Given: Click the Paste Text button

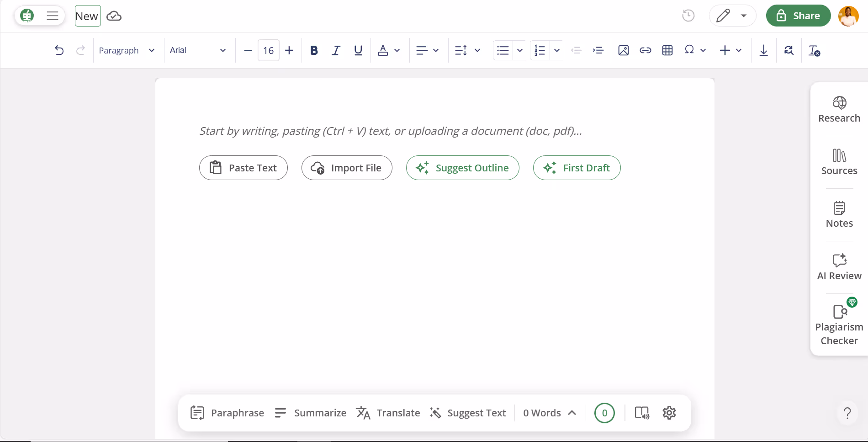Looking at the screenshot, I should click(x=243, y=168).
